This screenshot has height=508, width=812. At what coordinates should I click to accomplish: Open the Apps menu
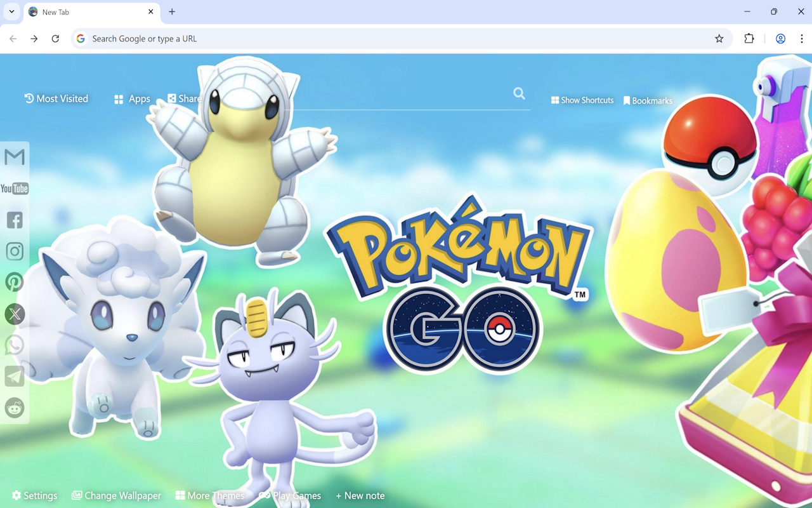coord(132,99)
